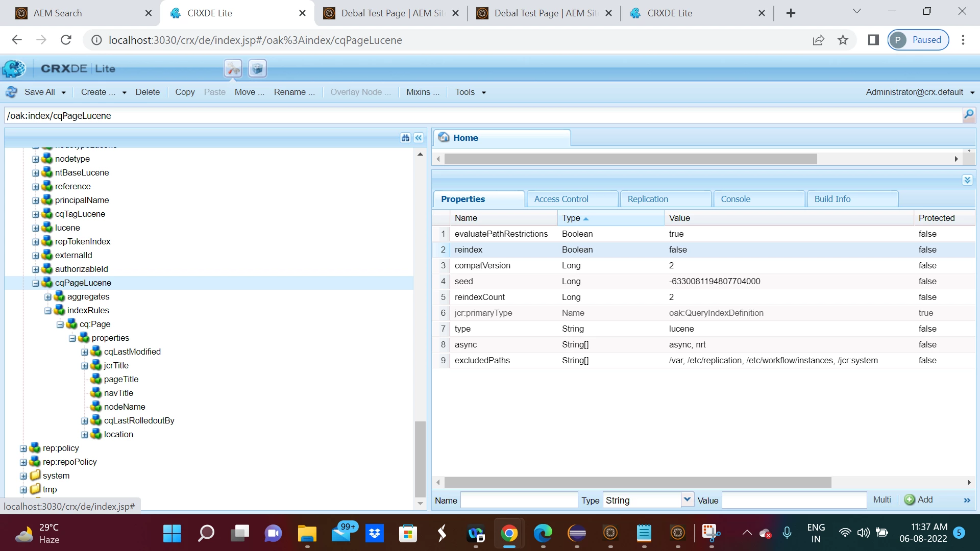Click the double-chevron icon above Properties tabs
Image resolution: width=980 pixels, height=551 pixels.
tap(967, 180)
